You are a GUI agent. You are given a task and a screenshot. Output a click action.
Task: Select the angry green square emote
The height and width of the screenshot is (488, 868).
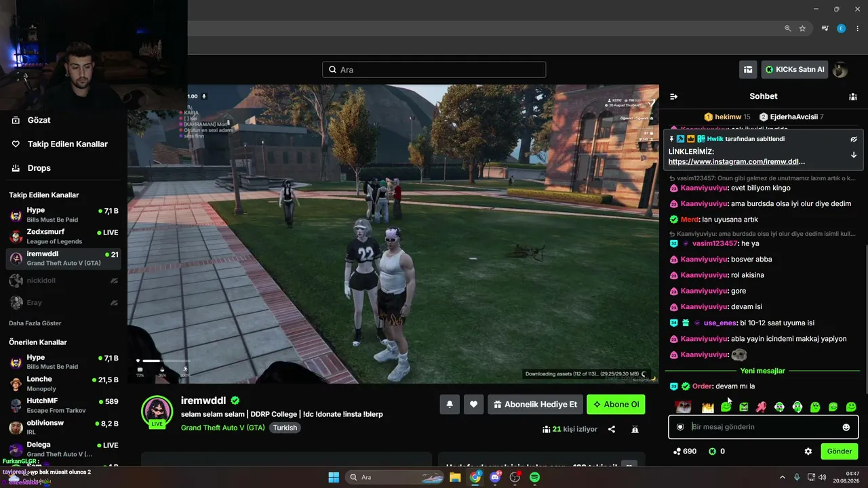tap(744, 407)
